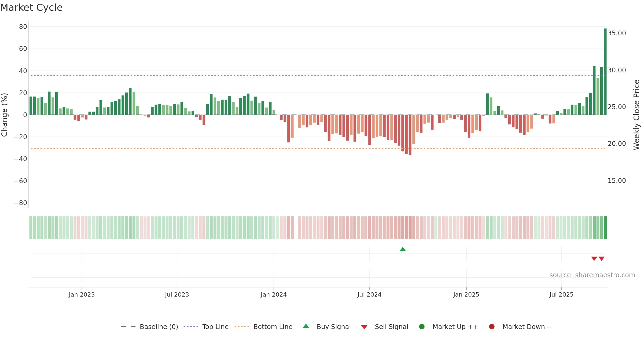Click the −80 tick on Change axis
Image resolution: width=644 pixels, height=362 pixels.
click(21, 203)
